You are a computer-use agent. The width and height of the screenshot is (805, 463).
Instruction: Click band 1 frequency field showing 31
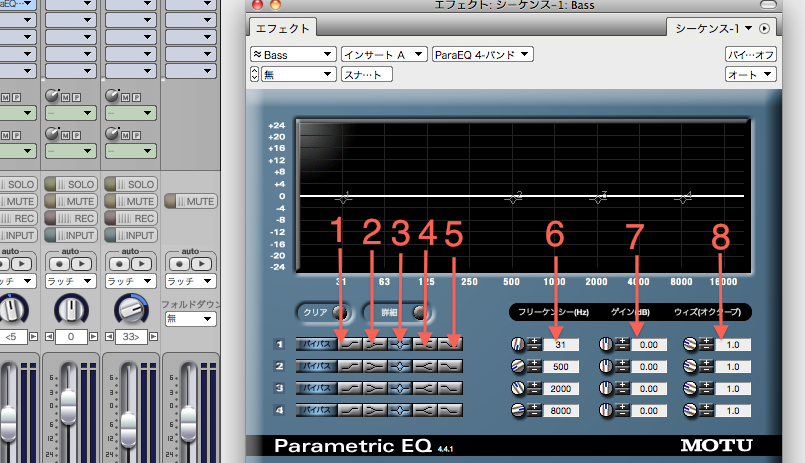(x=561, y=344)
